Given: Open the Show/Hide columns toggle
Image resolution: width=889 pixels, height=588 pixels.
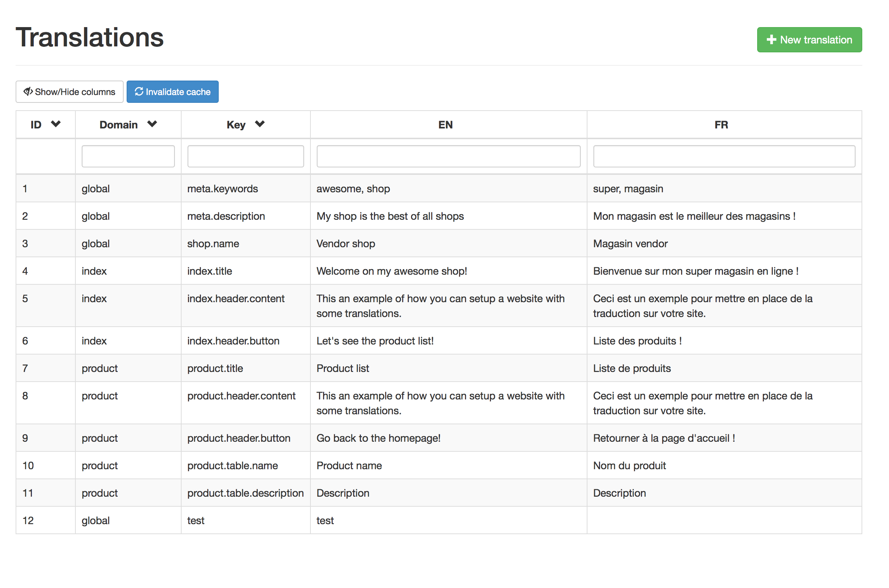Looking at the screenshot, I should pos(69,92).
